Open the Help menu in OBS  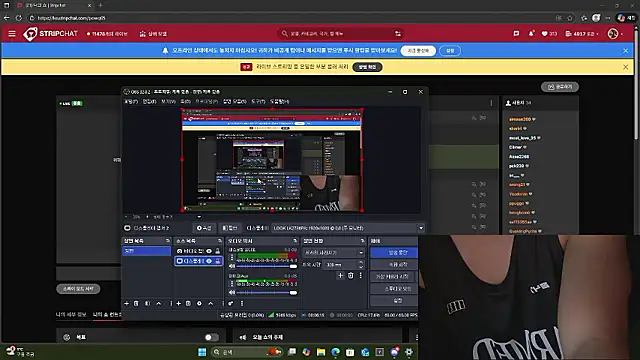(x=280, y=101)
